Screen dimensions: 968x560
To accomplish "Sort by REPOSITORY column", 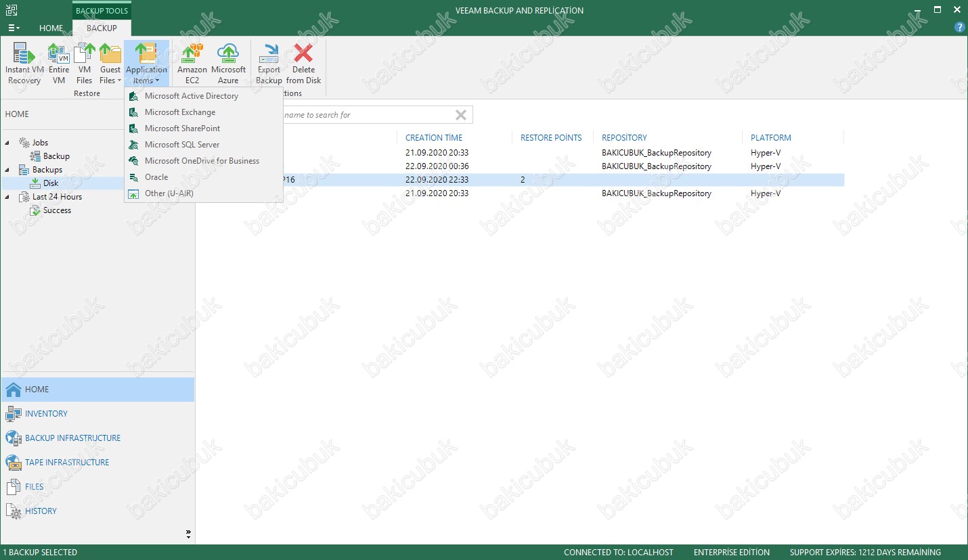I will [x=624, y=137].
